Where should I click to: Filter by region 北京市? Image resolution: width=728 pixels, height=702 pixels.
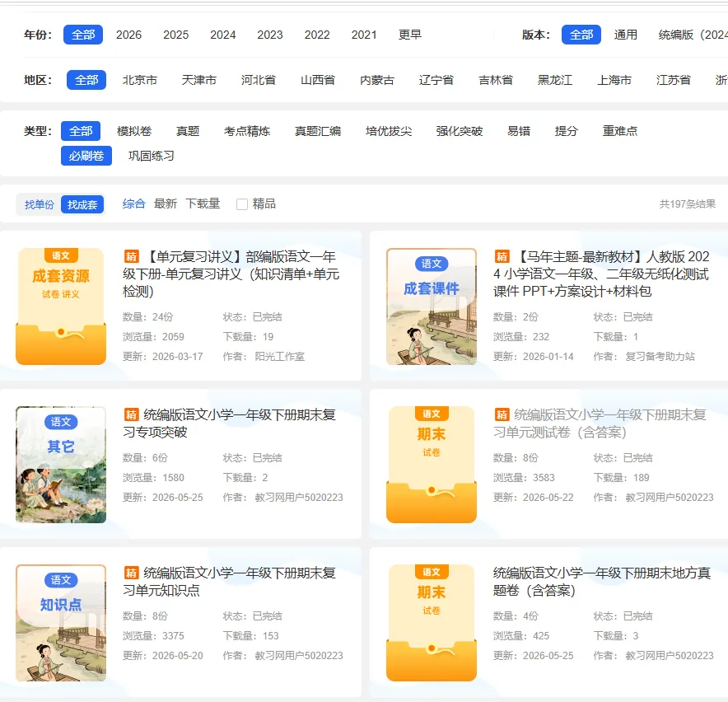pos(140,80)
